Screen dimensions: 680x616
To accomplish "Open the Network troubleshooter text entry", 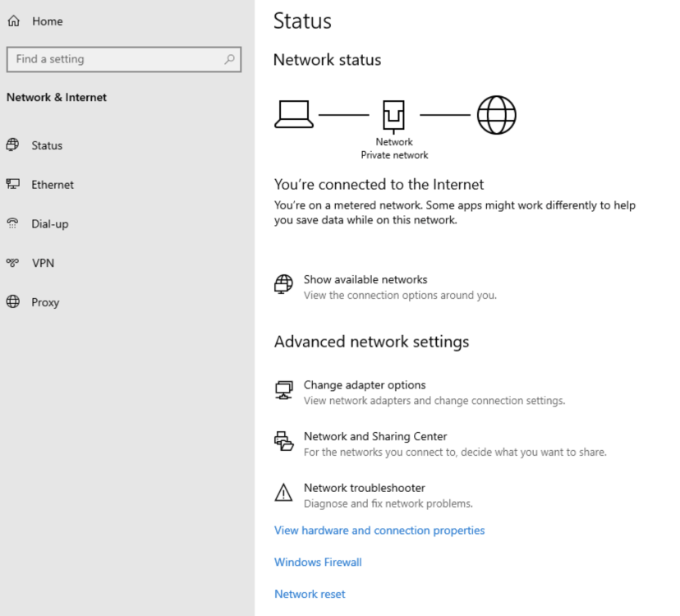I will pyautogui.click(x=365, y=488).
